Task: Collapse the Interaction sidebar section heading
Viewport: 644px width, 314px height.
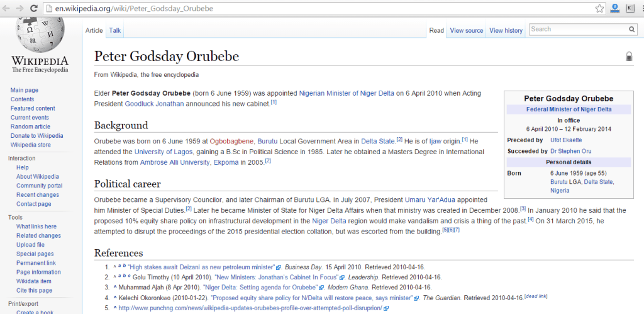Action: (22, 158)
